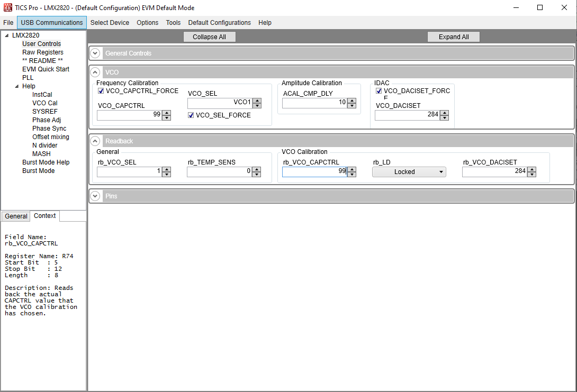Toggle the VCO_SEL_FORCE checkbox
This screenshot has height=392, width=577.
click(x=191, y=115)
